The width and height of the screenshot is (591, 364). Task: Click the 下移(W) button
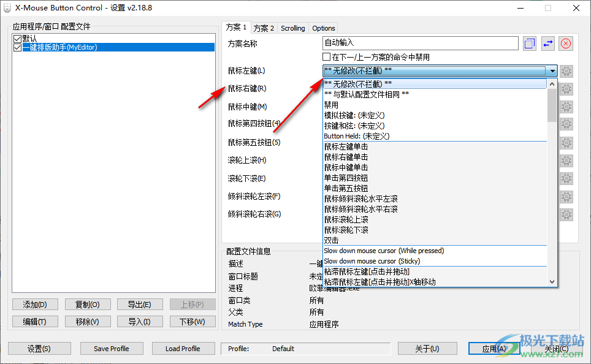193,322
